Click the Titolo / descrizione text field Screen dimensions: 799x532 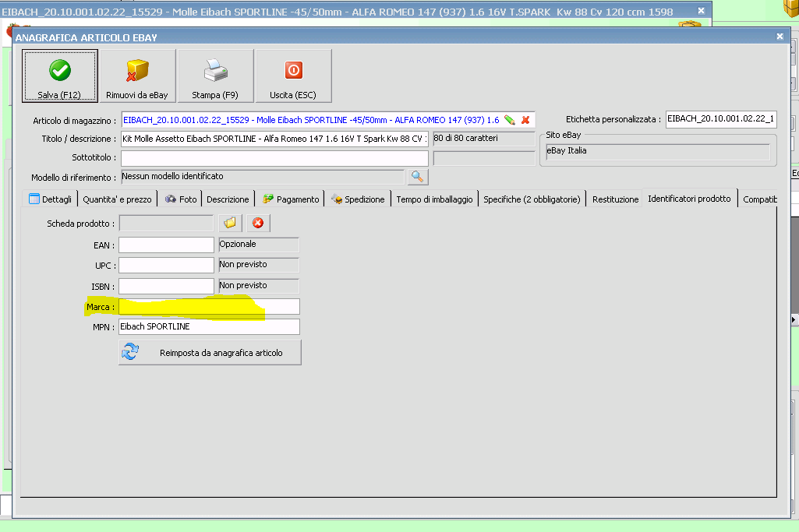[274, 139]
